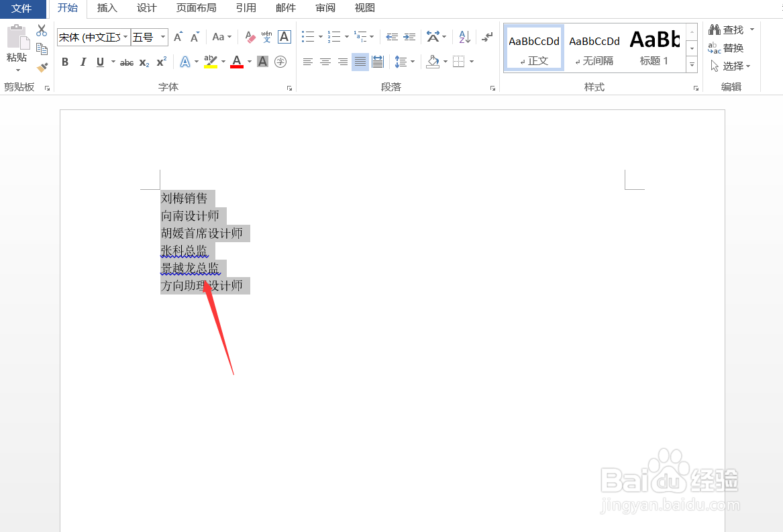This screenshot has height=532, width=783.
Task: Click the 替换 (Replace) command
Action: click(730, 48)
